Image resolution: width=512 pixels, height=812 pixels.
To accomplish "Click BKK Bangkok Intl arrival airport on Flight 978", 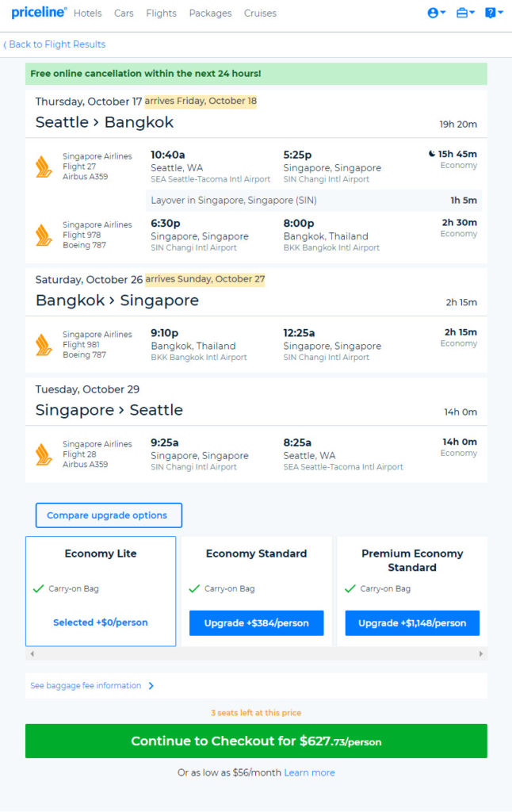I will point(331,247).
